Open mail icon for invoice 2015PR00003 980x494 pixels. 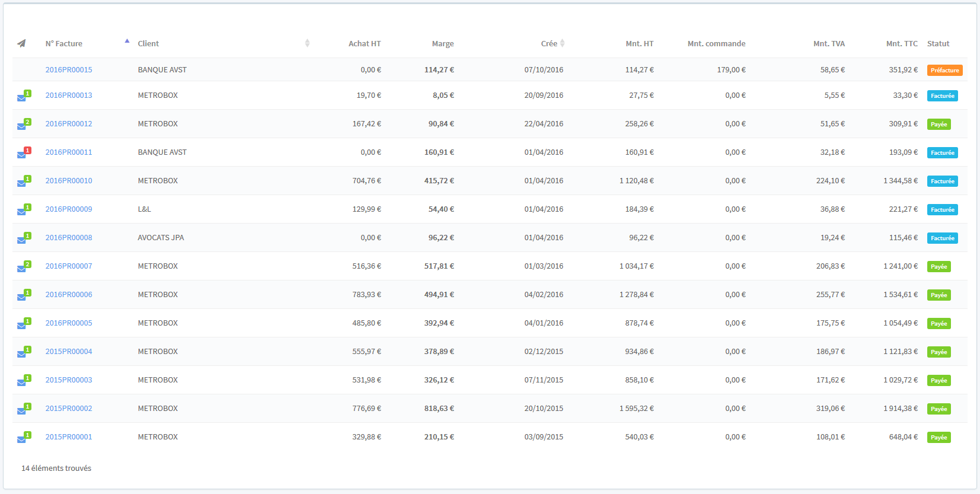pyautogui.click(x=24, y=381)
